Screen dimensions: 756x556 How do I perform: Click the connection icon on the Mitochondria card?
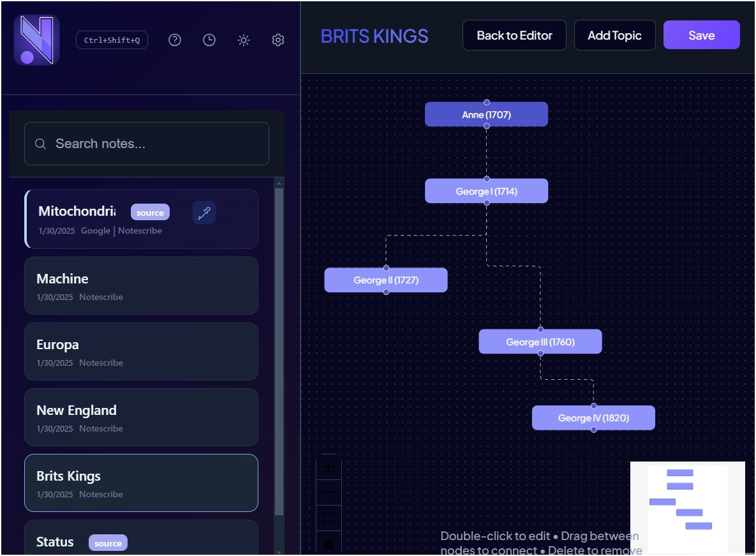click(204, 213)
